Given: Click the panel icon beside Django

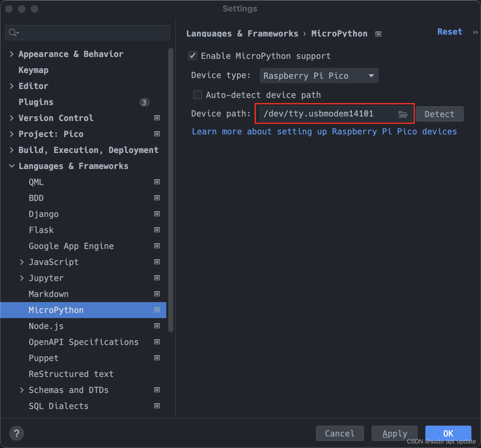Looking at the screenshot, I should [x=157, y=214].
